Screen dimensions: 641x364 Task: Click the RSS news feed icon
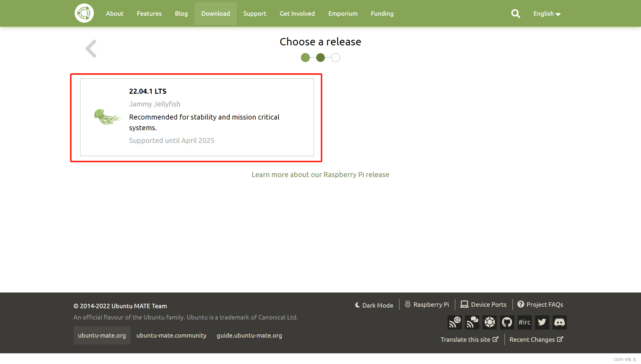coord(455,322)
